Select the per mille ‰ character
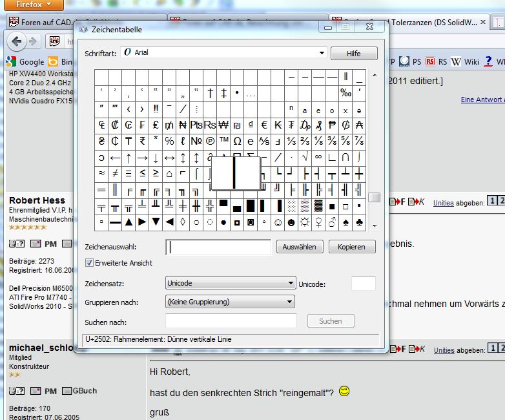Viewport: 505px width, 420px height. [345, 94]
